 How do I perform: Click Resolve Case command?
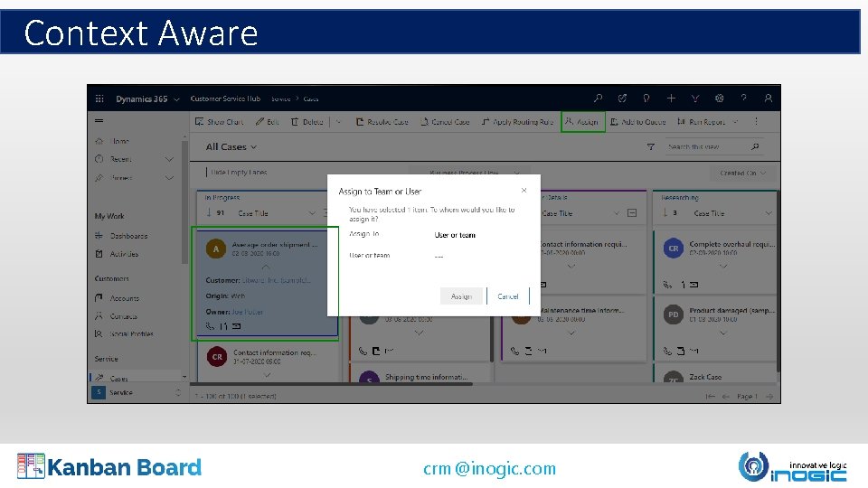click(x=382, y=122)
